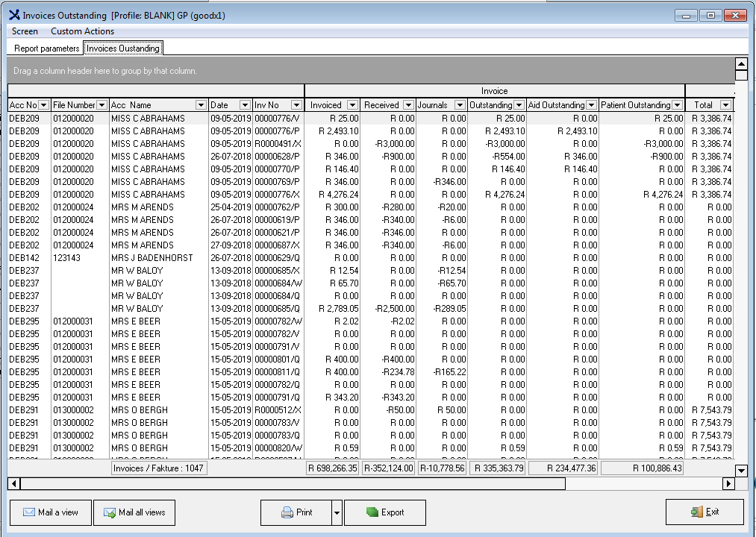Screen dimensions: 756x537
Task: Expand the File Number column filter
Action: tap(102, 105)
